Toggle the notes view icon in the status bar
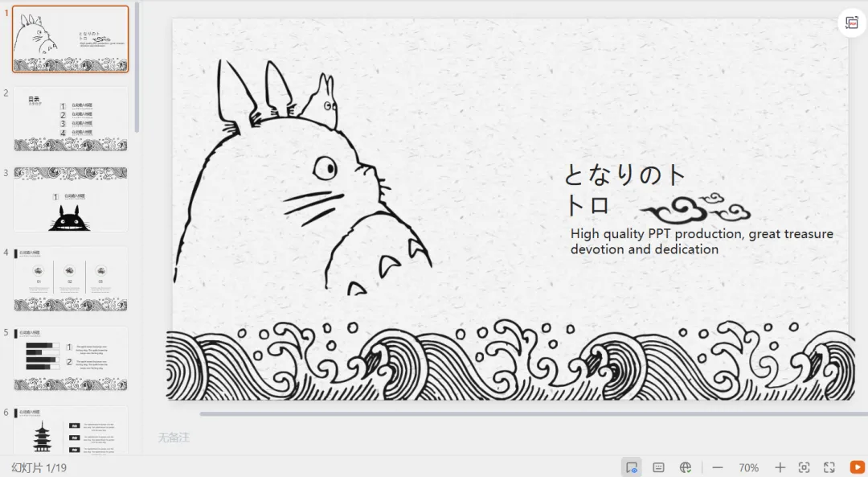This screenshot has height=477, width=868. click(x=632, y=467)
